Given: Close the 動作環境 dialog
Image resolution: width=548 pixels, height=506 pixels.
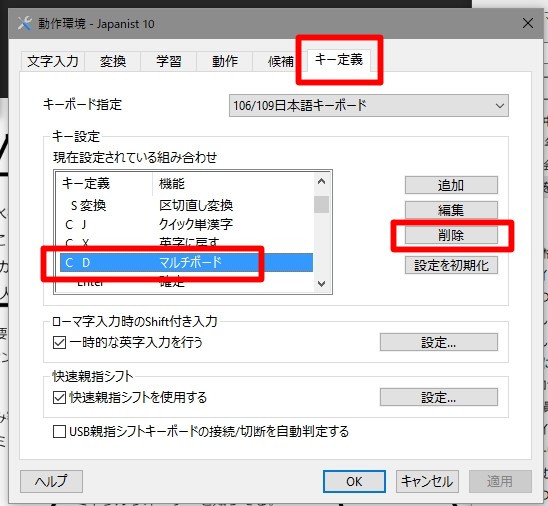Looking at the screenshot, I should tap(527, 23).
